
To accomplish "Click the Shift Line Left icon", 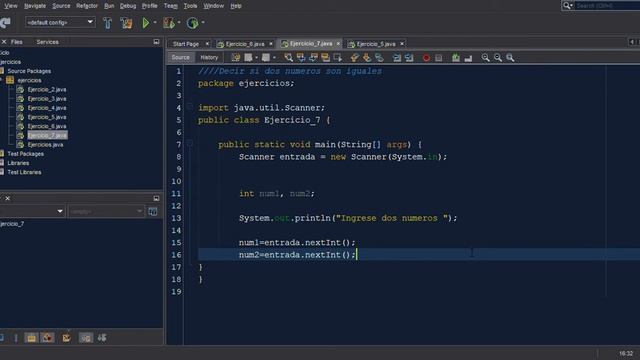I will [396, 58].
